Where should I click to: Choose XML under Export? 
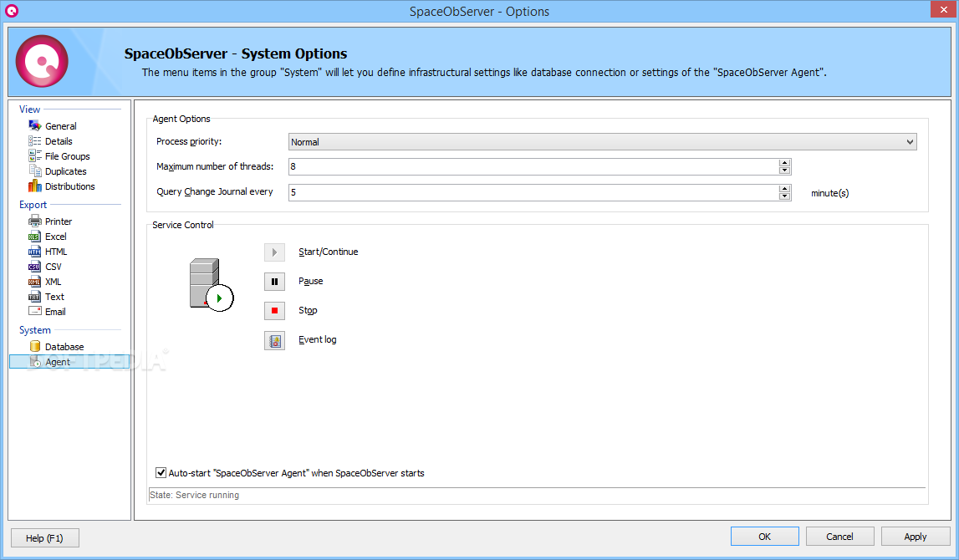coord(54,282)
